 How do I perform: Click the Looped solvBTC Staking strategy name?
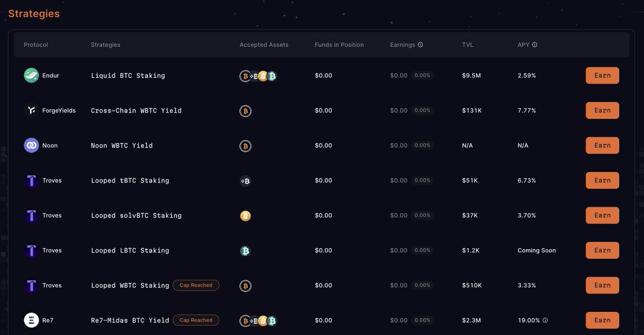click(136, 215)
